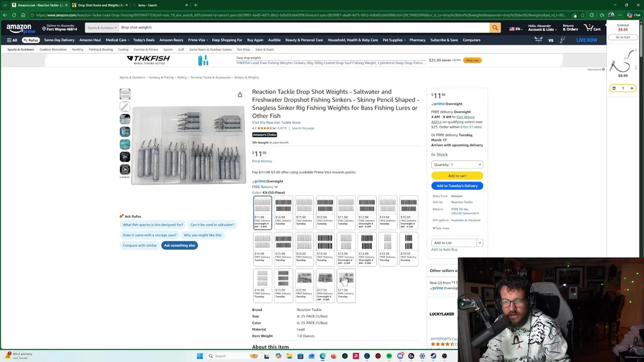Open Keep Shopping For nav item
The height and width of the screenshot is (362, 644).
227,40
